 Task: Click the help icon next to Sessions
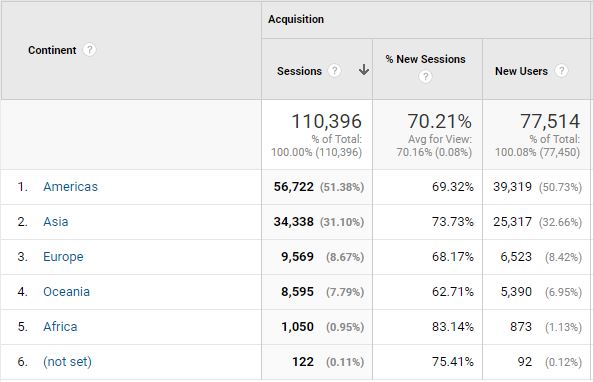point(334,71)
